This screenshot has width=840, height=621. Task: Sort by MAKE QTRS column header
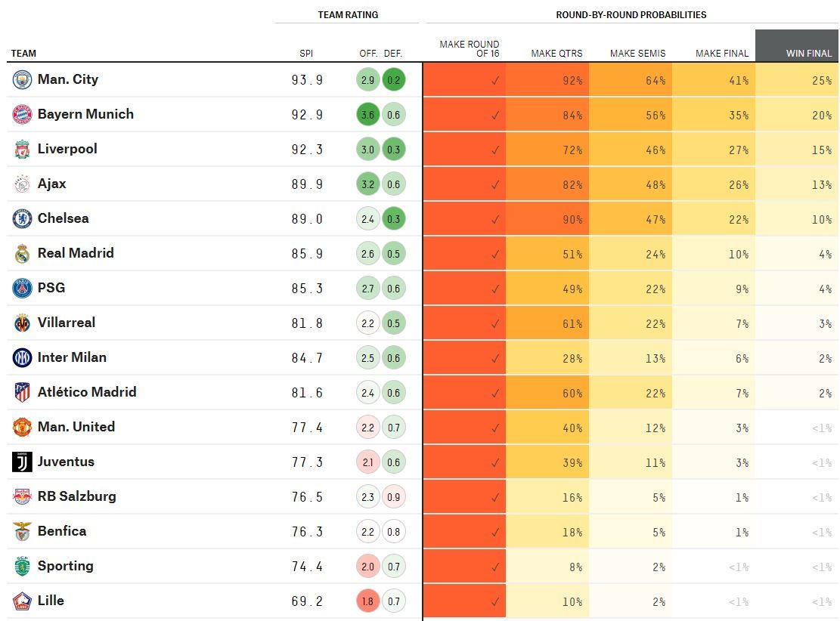pos(556,54)
